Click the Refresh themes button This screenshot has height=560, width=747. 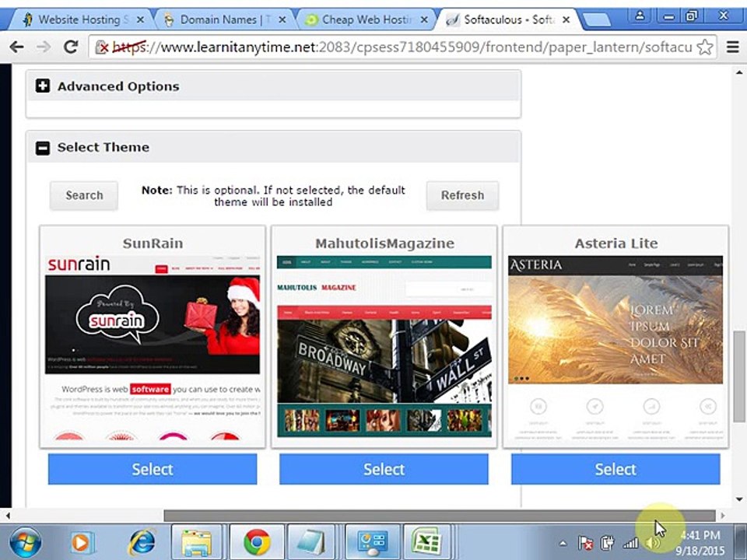pos(462,195)
